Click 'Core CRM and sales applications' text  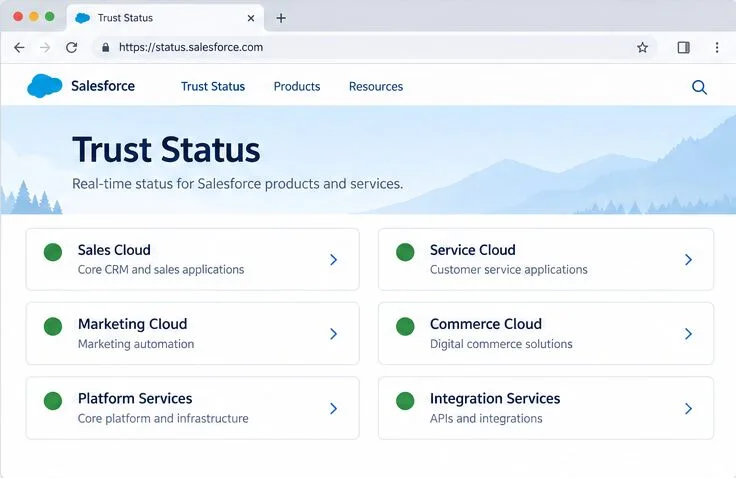tap(161, 270)
